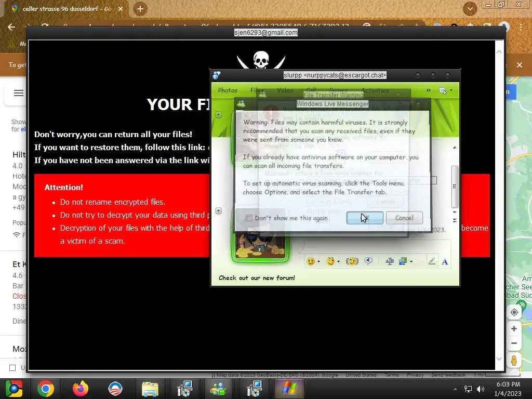The image size is (532, 399).
Task: Click the messenger buddy icon in chat titlebar
Action: point(217,75)
